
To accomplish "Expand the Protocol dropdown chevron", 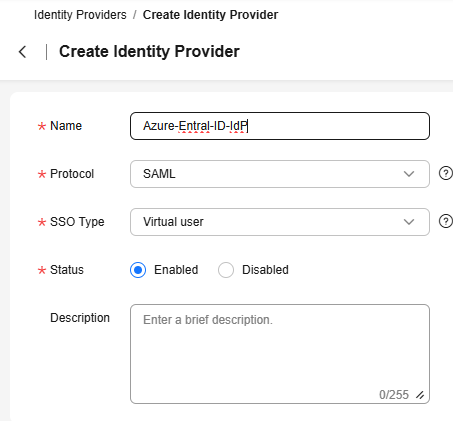I will pyautogui.click(x=409, y=174).
